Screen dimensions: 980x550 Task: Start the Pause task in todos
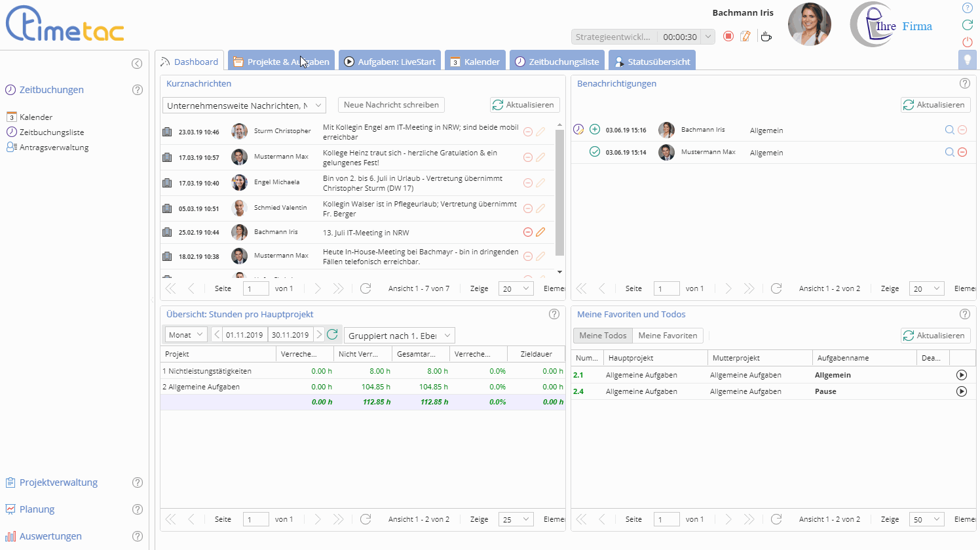coord(961,391)
